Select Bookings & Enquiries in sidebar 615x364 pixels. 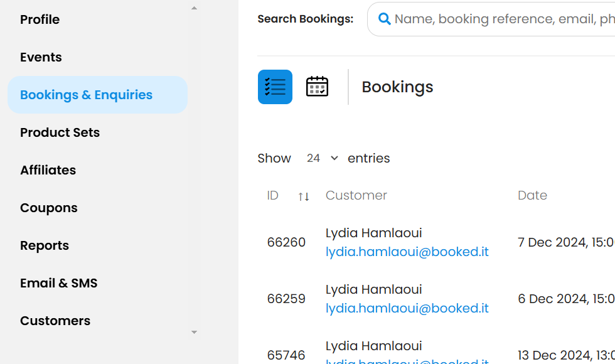point(86,95)
